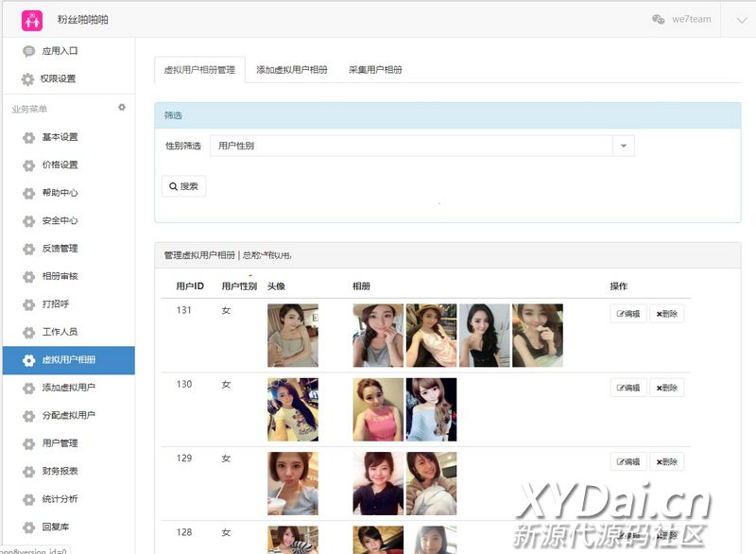Image resolution: width=756 pixels, height=554 pixels.
Task: Open 相册审核 in the sidebar
Action: pyautogui.click(x=60, y=276)
